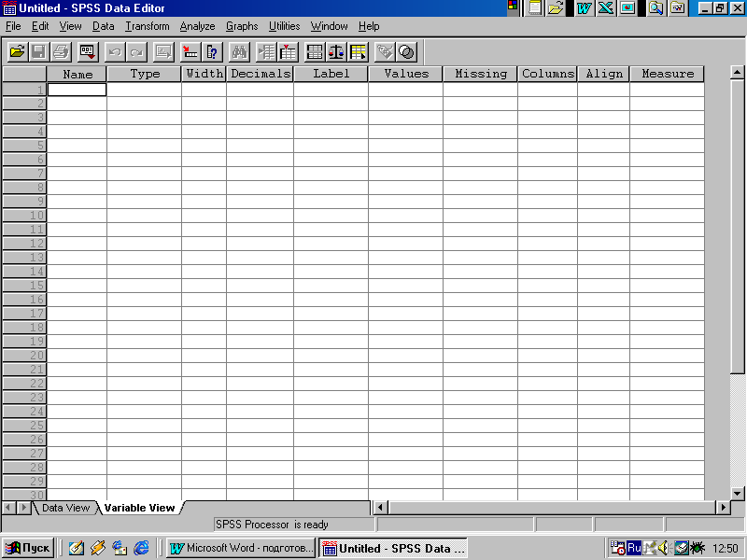Click the Weight Cases scales icon
This screenshot has height=560, width=747.
(336, 52)
